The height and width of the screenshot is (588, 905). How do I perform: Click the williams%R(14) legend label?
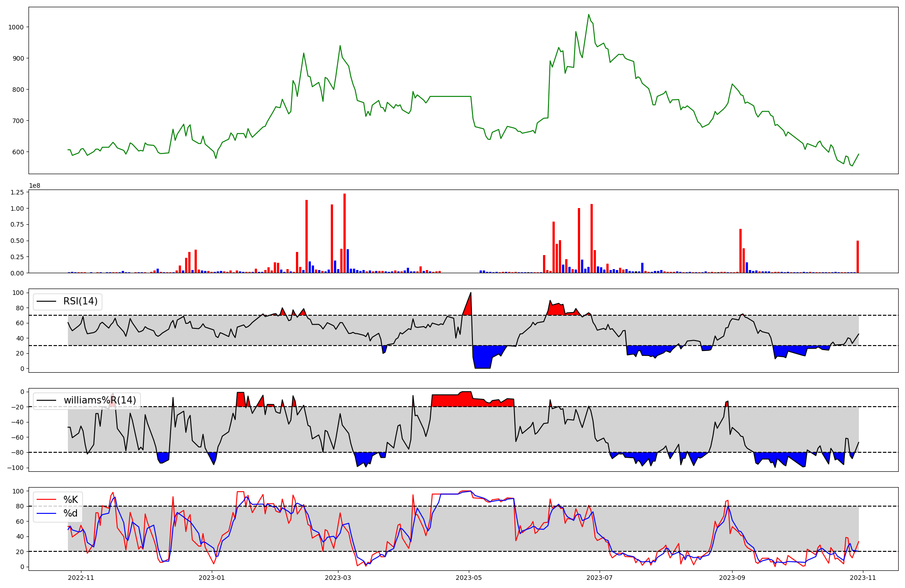click(100, 400)
